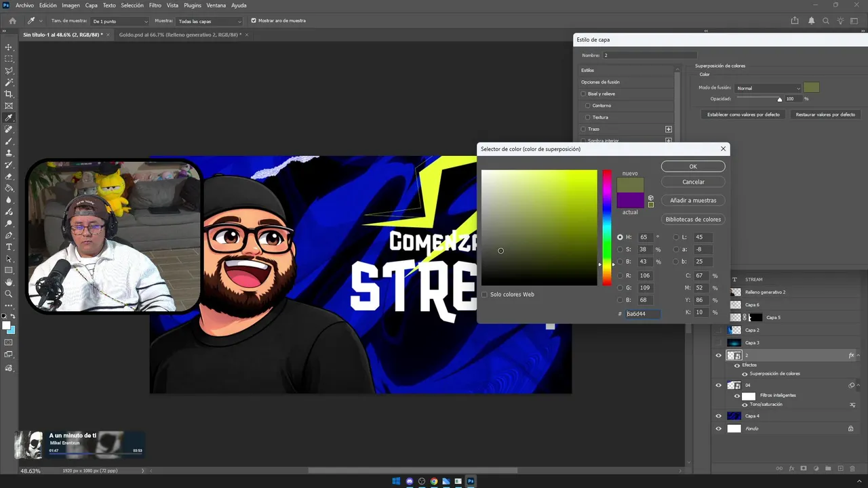Open Bibliotecas de colores
The image size is (868, 488).
click(x=693, y=219)
